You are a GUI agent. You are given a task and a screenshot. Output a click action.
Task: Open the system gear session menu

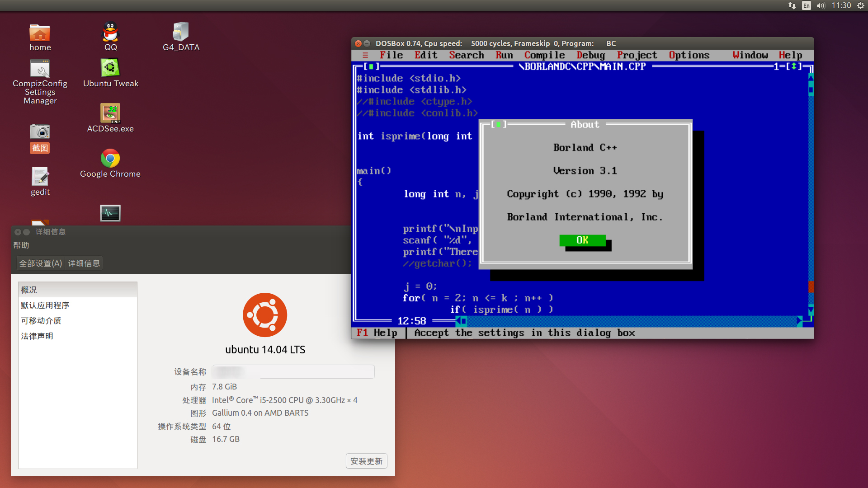(861, 5)
